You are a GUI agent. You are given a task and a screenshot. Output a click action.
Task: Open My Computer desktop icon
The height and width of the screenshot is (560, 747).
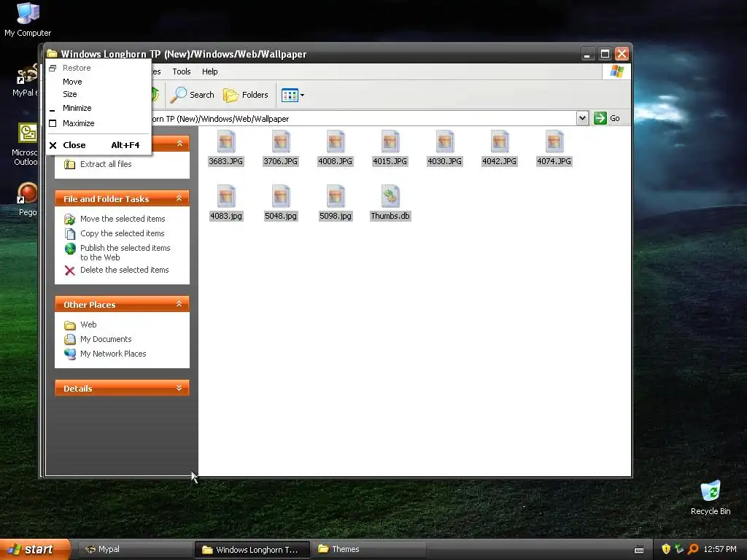(x=28, y=20)
